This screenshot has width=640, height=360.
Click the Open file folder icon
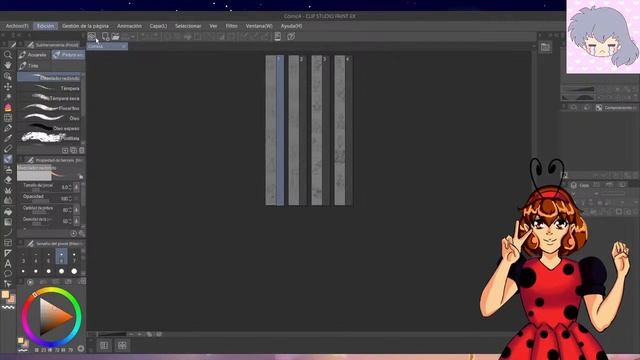pos(116,36)
